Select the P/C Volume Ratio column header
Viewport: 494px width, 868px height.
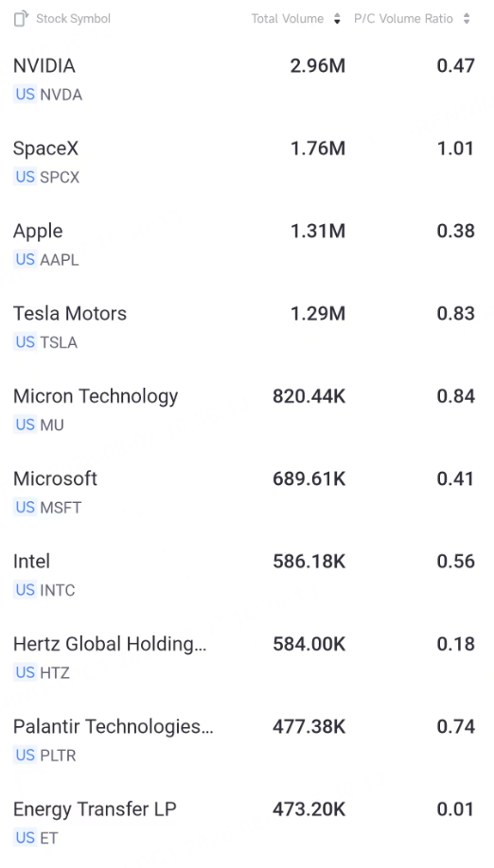tap(403, 19)
